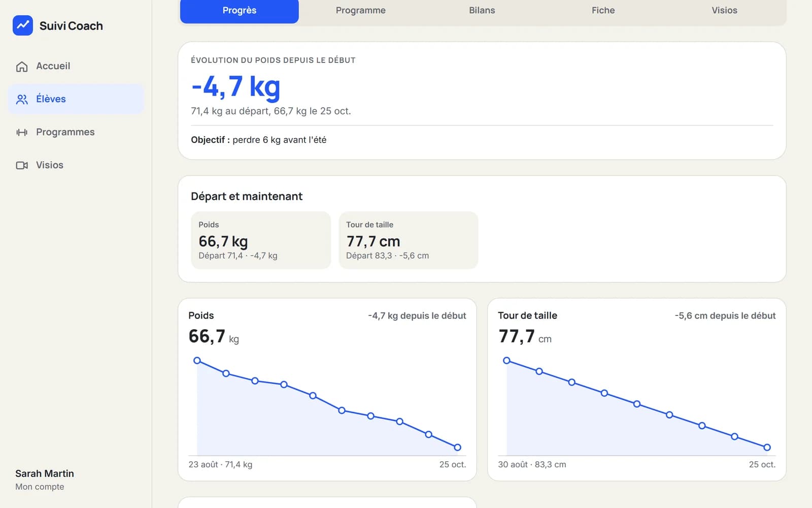The image size is (812, 508).
Task: Click 'Départ 71,4 · -4,7 kg' text
Action: [x=238, y=256]
